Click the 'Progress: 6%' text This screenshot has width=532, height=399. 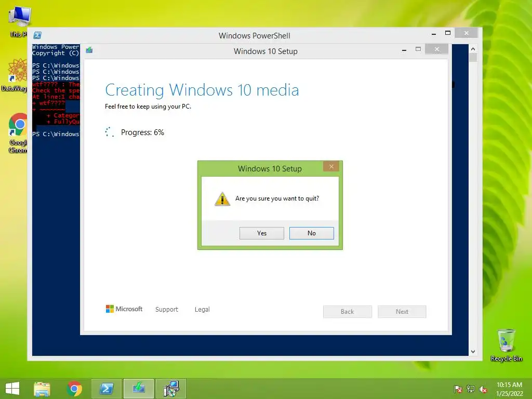pos(142,132)
